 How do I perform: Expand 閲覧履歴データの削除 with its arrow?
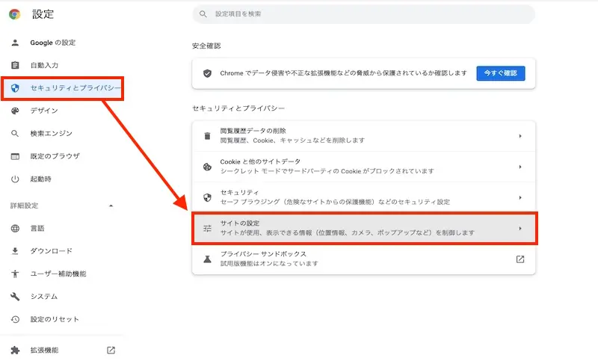[520, 136]
